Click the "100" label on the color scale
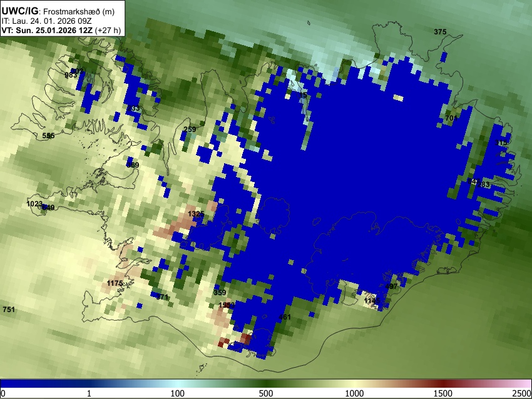 tap(178, 393)
